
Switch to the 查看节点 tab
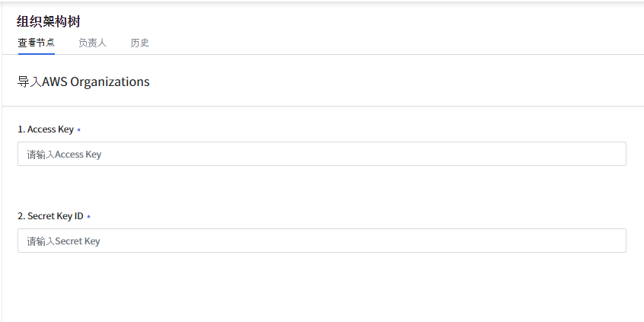(x=36, y=43)
